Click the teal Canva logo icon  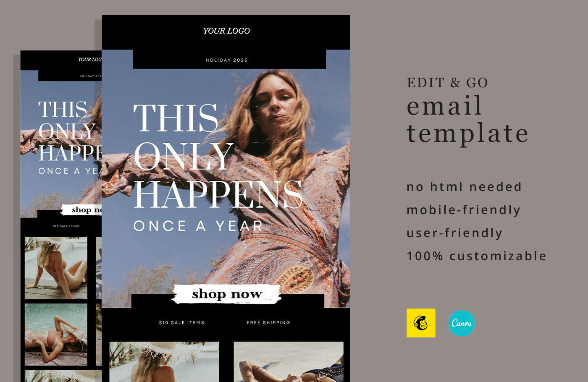[462, 323]
